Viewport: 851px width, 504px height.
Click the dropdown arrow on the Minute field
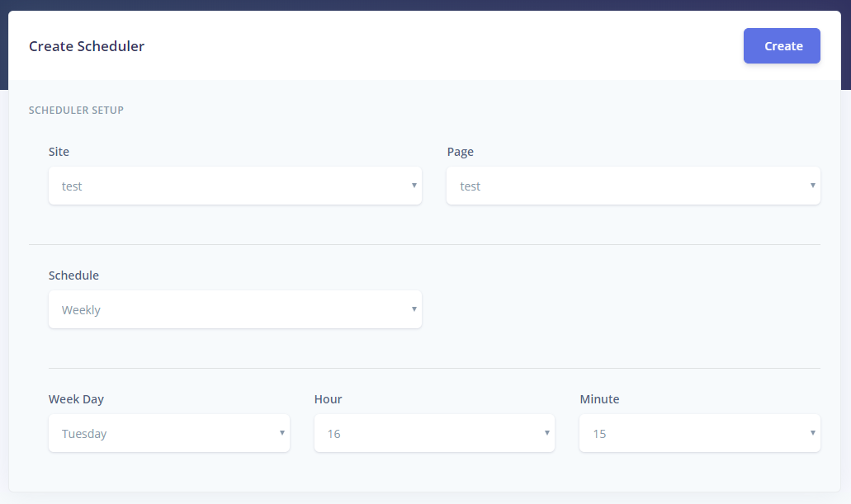tap(811, 433)
